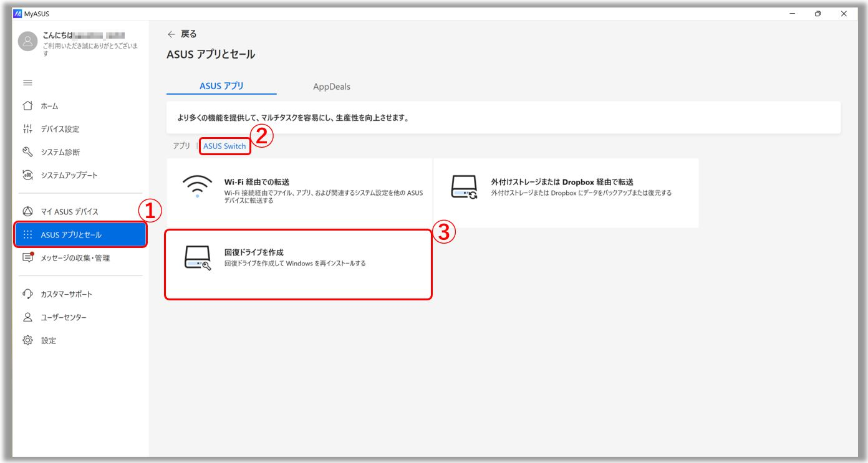Close the MyASUS window
The height and width of the screenshot is (463, 868).
843,14
